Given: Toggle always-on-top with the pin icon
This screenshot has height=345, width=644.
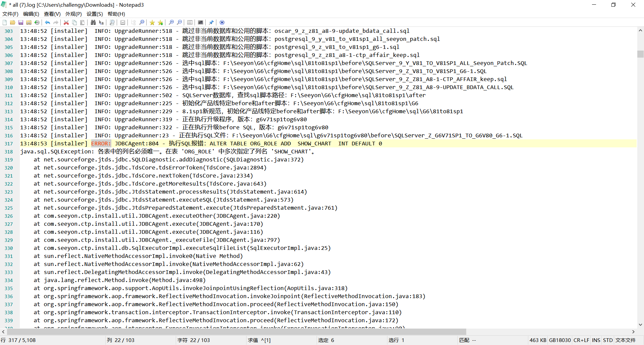Looking at the screenshot, I should pos(211,22).
